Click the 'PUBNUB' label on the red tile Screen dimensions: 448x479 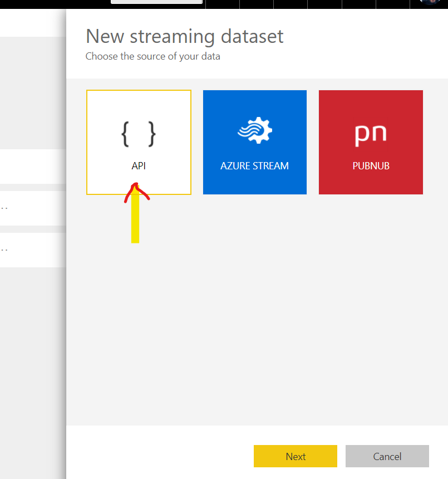click(x=370, y=165)
